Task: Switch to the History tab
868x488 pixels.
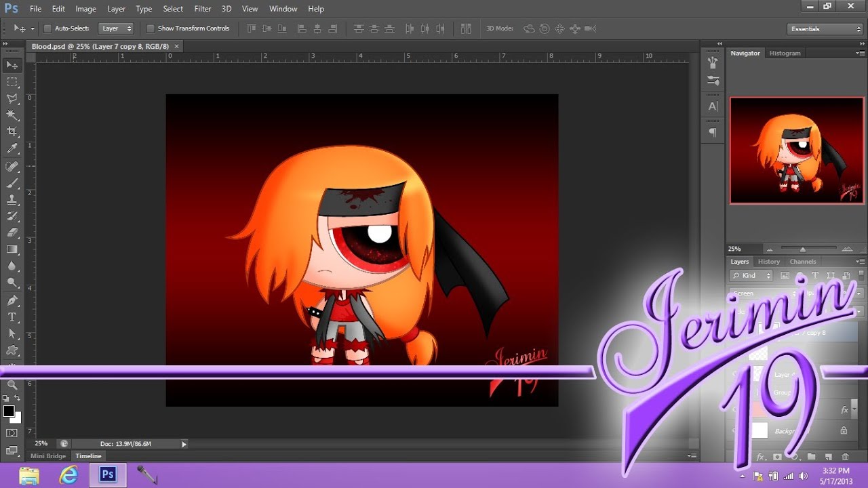Action: pyautogui.click(x=769, y=262)
